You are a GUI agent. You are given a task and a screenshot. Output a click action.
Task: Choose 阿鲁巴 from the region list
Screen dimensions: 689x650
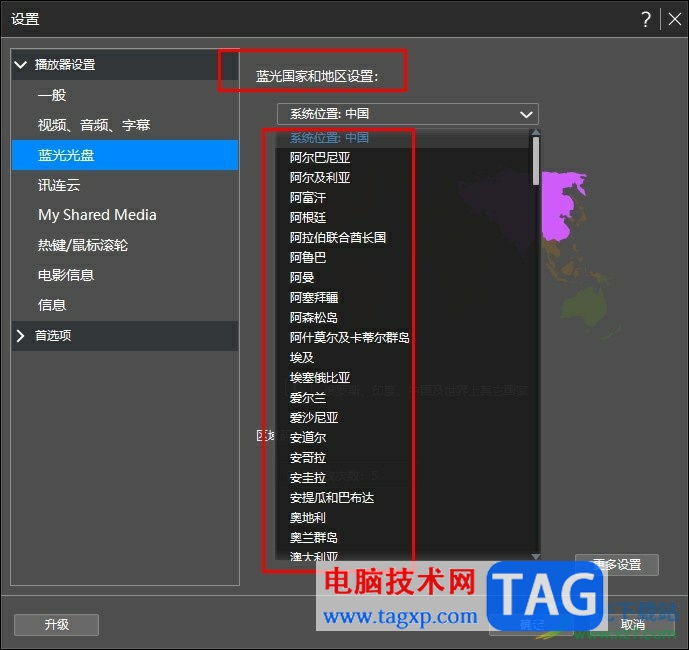(x=403, y=258)
